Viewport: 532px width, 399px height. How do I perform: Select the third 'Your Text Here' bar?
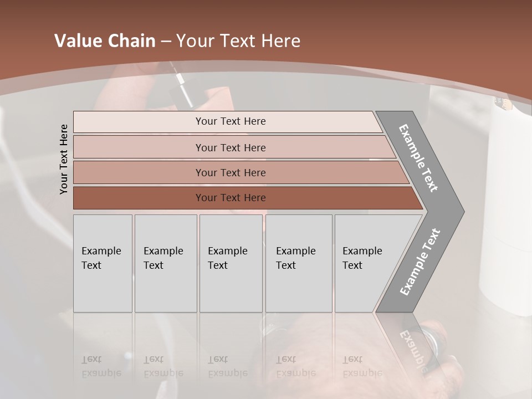pyautogui.click(x=241, y=172)
